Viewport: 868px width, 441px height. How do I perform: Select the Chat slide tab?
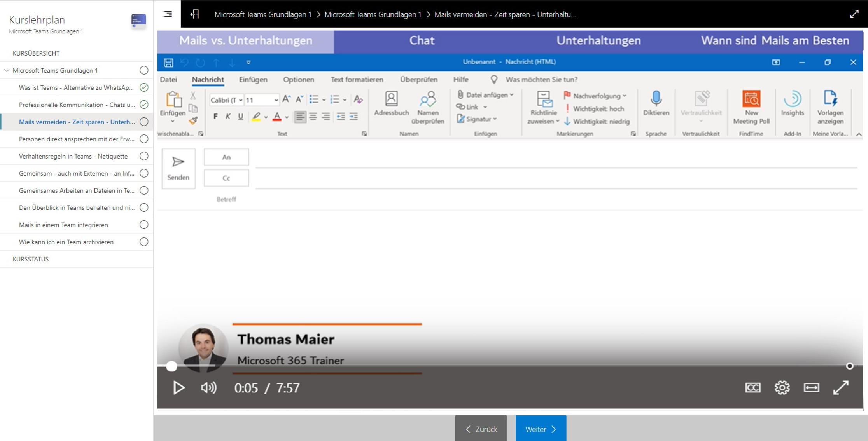pos(422,40)
